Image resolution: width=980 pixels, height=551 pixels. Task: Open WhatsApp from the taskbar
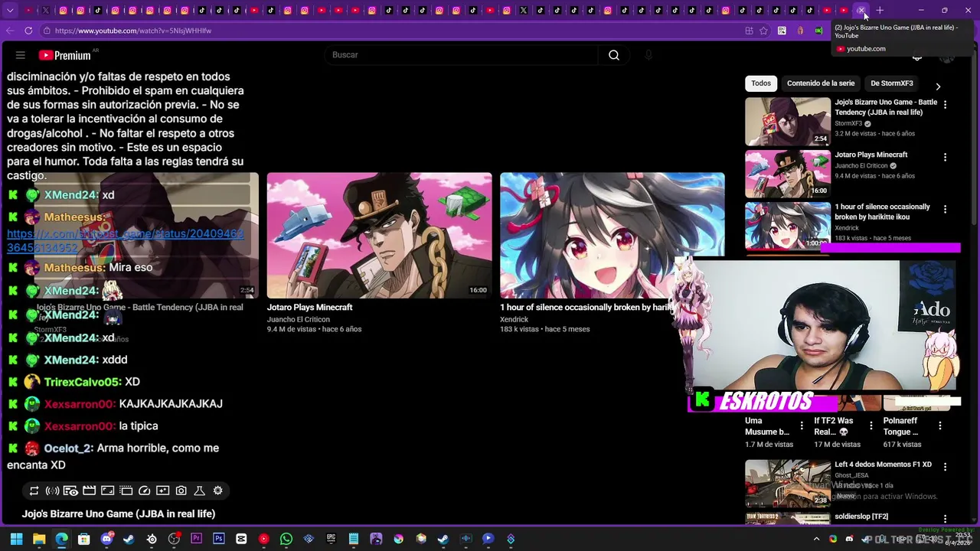286,539
